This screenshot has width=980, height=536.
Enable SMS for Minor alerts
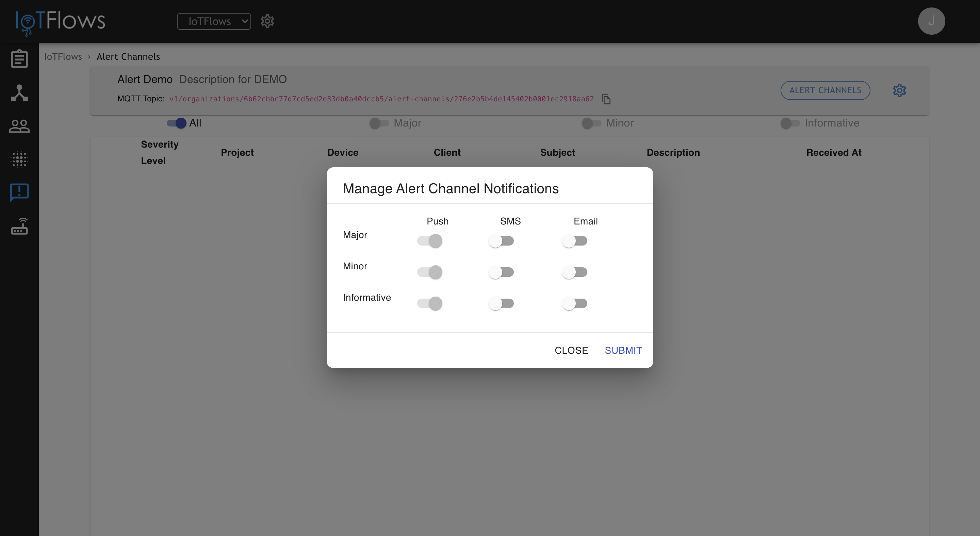(x=501, y=272)
